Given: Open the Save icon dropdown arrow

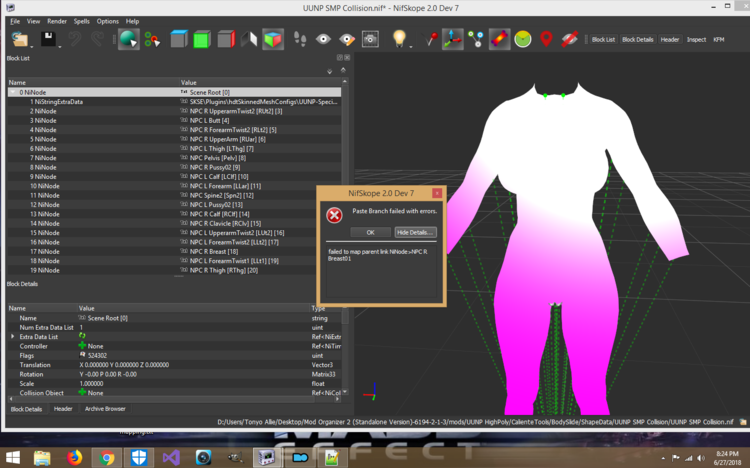Looking at the screenshot, I should point(59,46).
